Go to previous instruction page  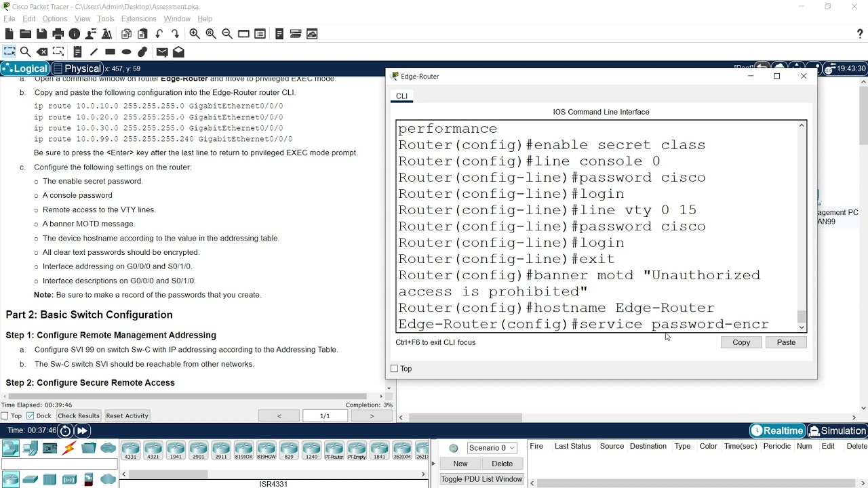[x=279, y=415]
